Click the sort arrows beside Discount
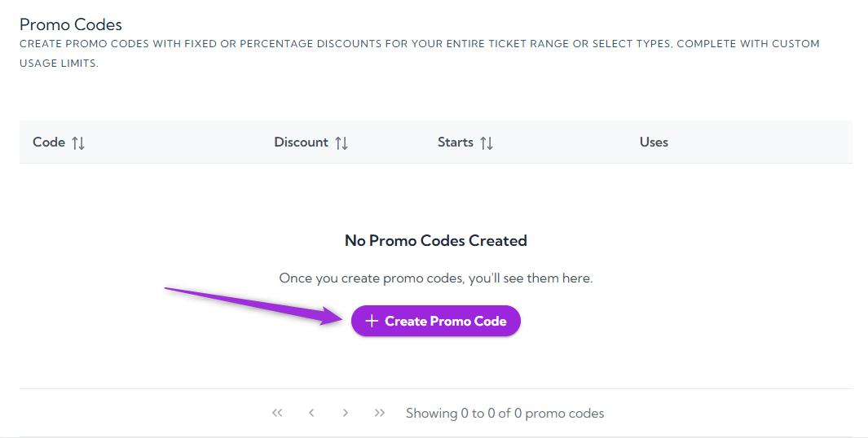868x438 pixels. pyautogui.click(x=341, y=142)
